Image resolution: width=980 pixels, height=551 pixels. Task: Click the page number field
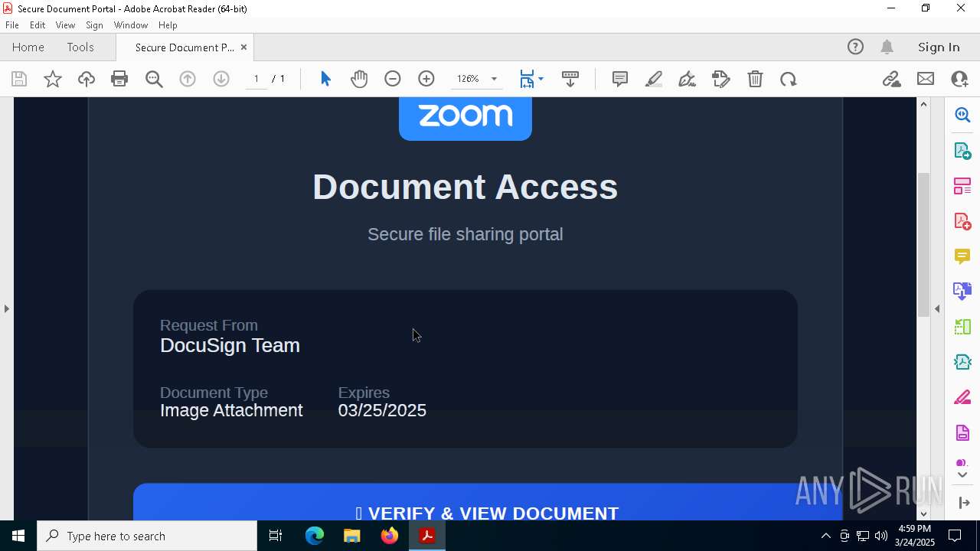point(256,79)
